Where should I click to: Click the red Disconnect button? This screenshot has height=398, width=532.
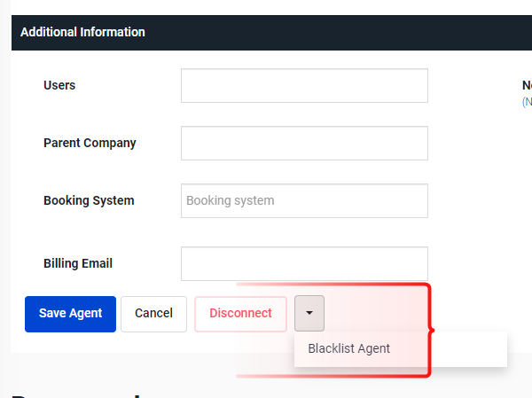240,314
